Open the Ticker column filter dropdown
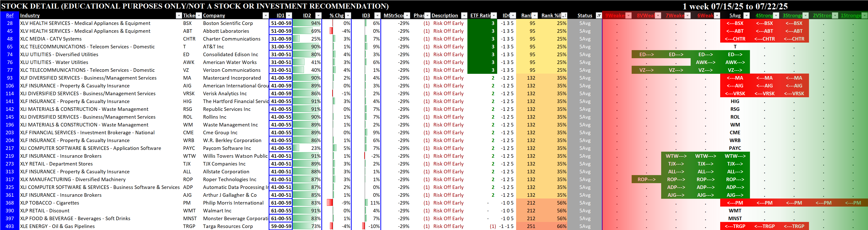The height and width of the screenshot is (230, 868). click(199, 15)
